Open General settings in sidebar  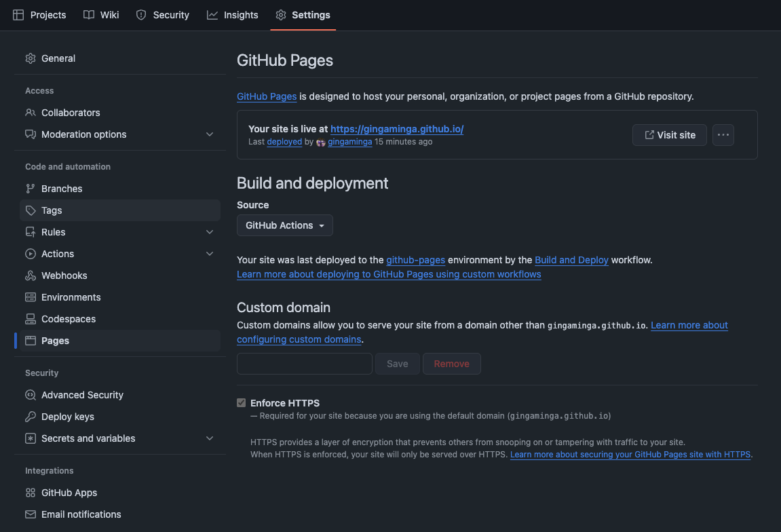120,58
